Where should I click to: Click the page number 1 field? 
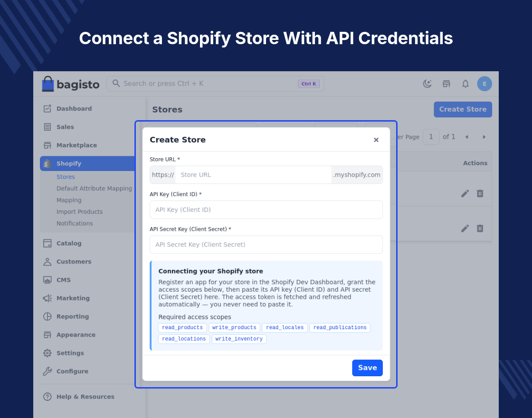(431, 137)
